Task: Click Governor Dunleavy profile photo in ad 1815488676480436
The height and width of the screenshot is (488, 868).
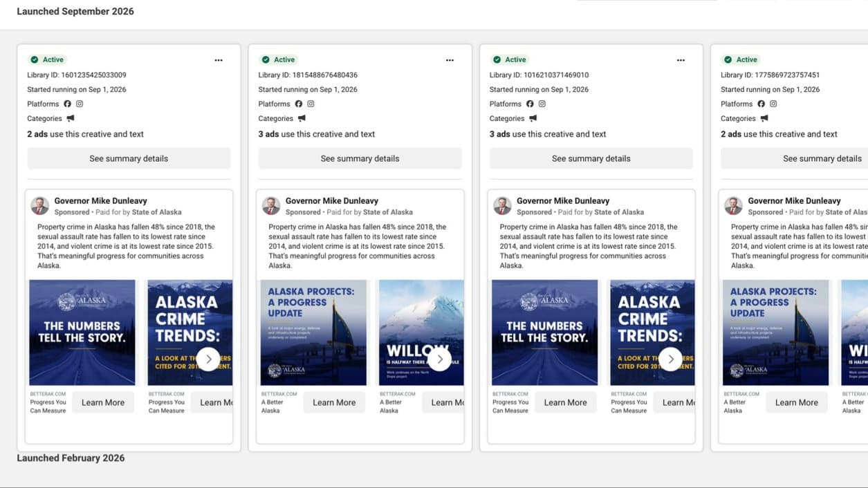Action: point(270,206)
